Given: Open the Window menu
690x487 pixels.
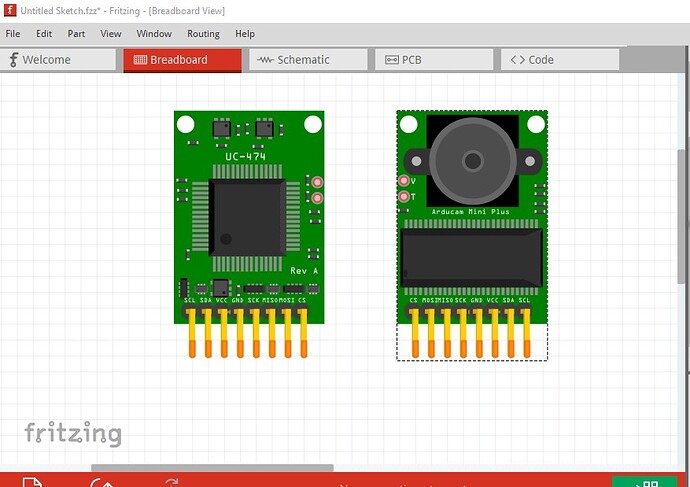Looking at the screenshot, I should coord(154,34).
